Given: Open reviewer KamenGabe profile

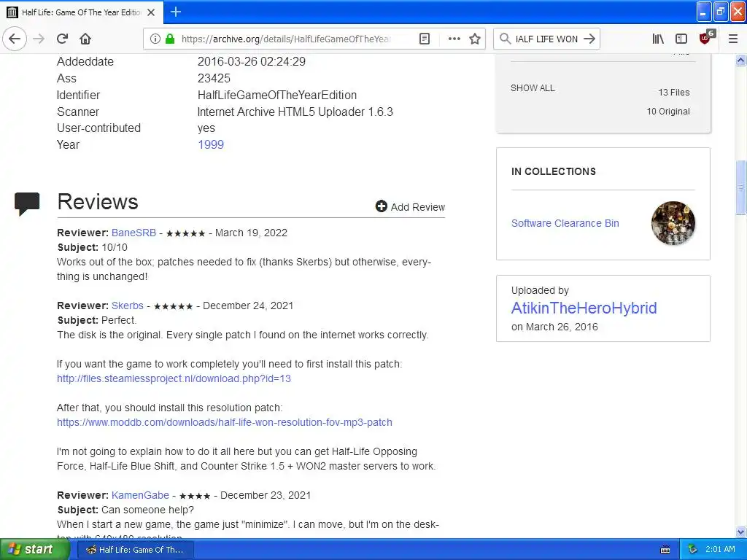Looking at the screenshot, I should click(140, 495).
